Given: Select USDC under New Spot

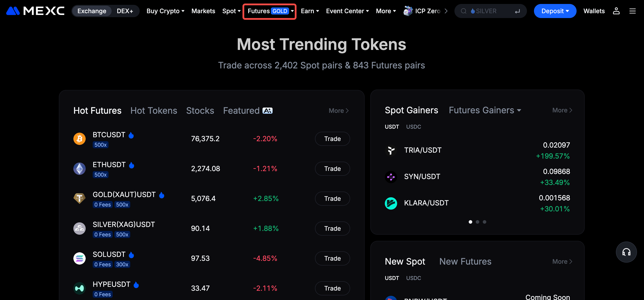Looking at the screenshot, I should pos(414,278).
